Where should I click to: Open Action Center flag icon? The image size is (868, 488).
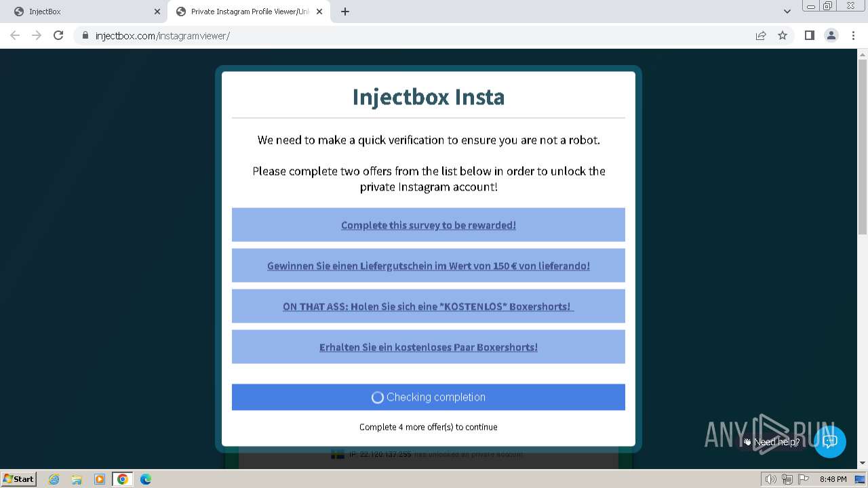tap(804, 479)
